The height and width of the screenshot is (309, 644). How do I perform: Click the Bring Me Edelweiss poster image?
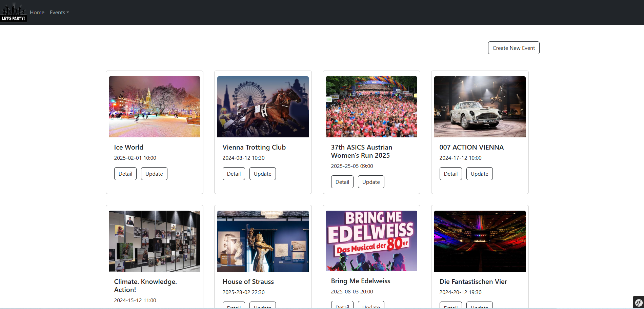[x=371, y=241]
